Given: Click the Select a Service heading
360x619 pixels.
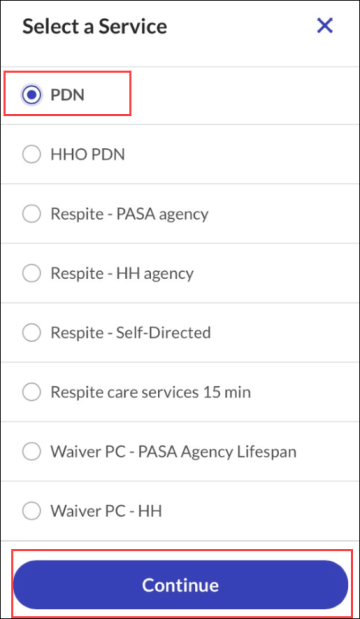Looking at the screenshot, I should coord(95,26).
